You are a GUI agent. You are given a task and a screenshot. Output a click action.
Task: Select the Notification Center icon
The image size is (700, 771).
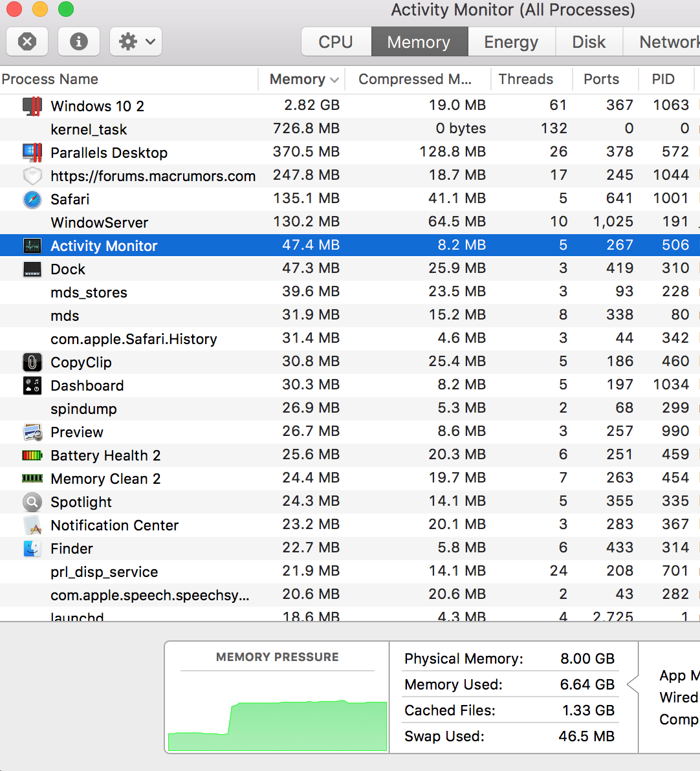tap(32, 525)
